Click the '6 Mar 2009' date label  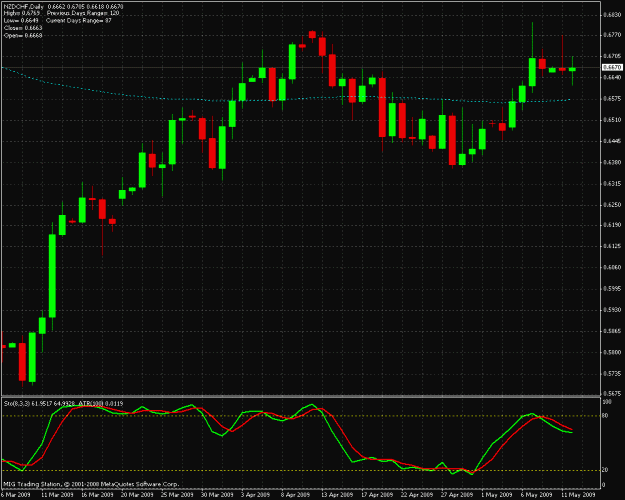click(x=15, y=495)
